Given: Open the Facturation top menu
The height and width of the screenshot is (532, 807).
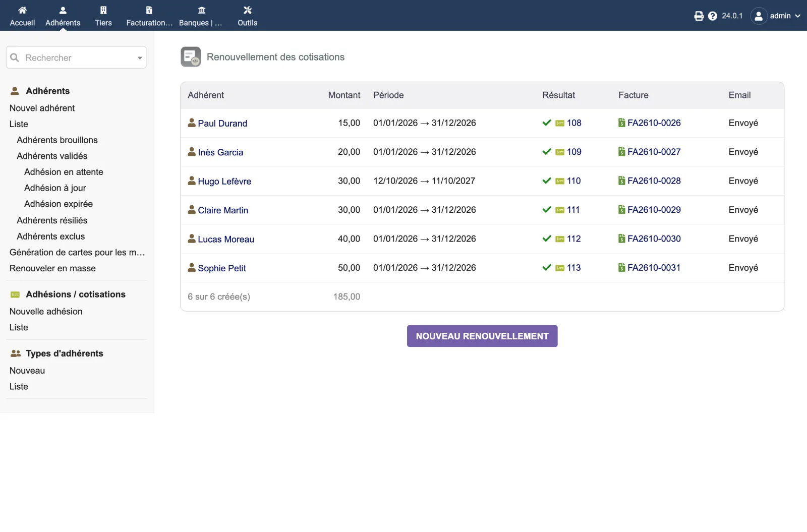Looking at the screenshot, I should 149,16.
